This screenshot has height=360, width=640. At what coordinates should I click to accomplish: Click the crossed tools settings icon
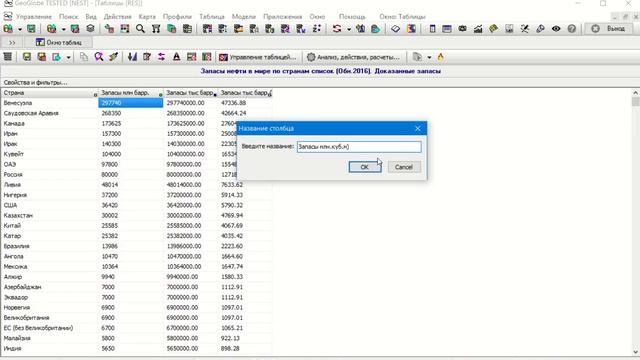coord(525,29)
